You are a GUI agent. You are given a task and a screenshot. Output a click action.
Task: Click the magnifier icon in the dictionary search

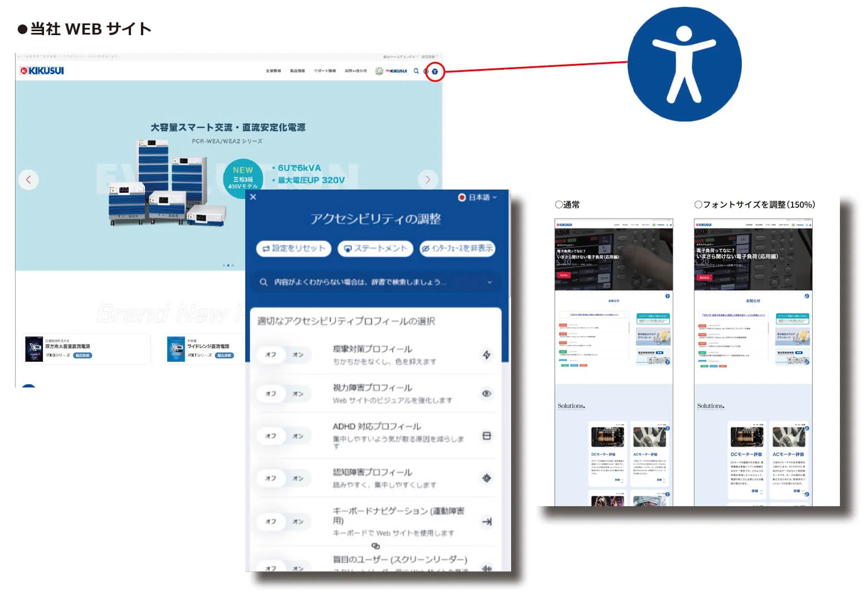click(x=264, y=282)
